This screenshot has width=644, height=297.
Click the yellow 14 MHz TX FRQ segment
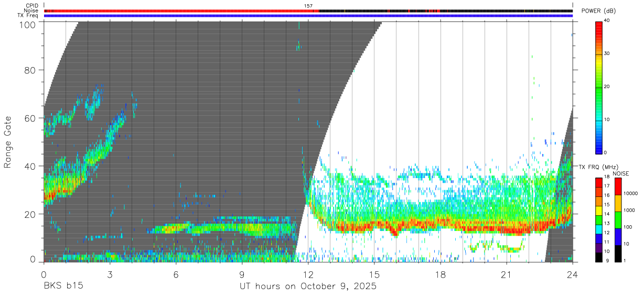[x=599, y=211]
